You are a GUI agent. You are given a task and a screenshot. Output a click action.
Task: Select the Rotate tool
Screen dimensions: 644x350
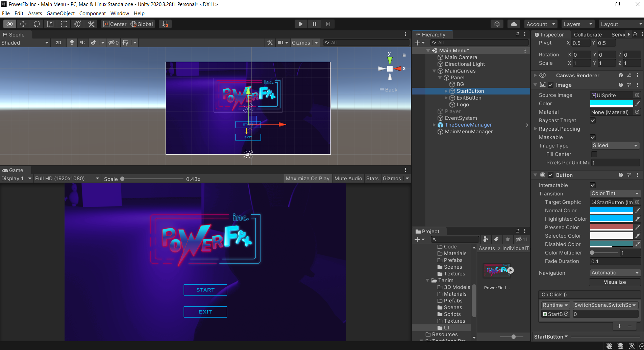[37, 24]
